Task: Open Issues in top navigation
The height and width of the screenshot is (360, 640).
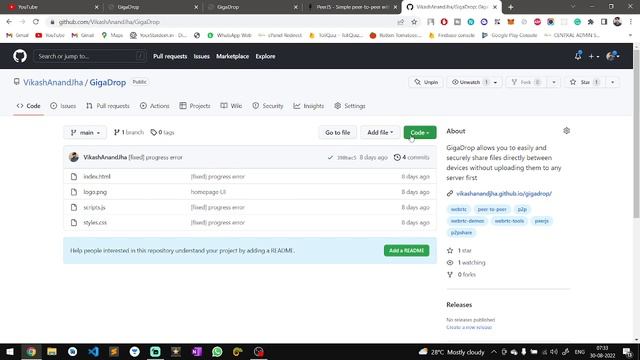Action: pos(201,56)
